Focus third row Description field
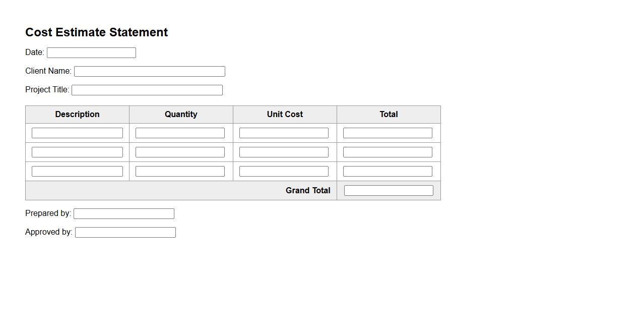Image resolution: width=644 pixels, height=328 pixels. click(77, 172)
